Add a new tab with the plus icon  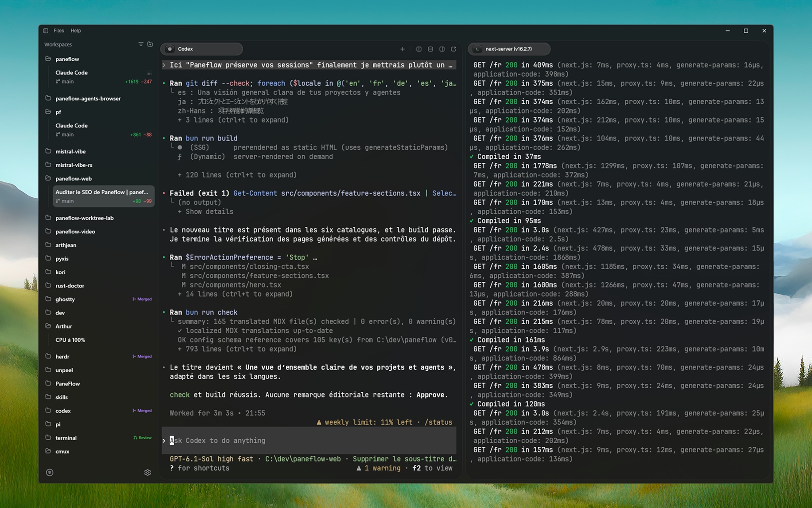coord(402,49)
